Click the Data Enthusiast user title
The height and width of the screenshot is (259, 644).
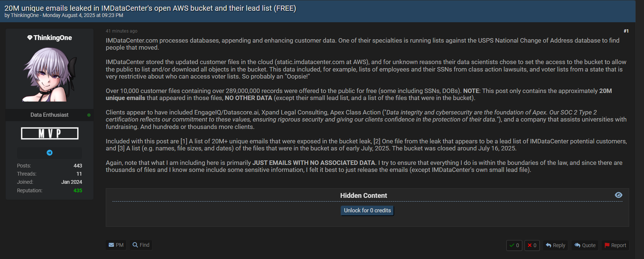(x=49, y=115)
